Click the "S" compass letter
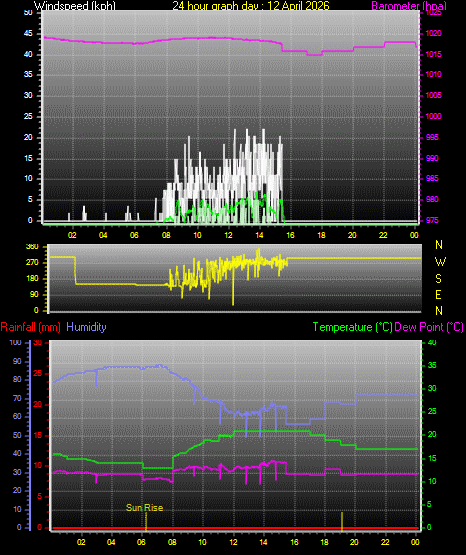 pos(438,279)
